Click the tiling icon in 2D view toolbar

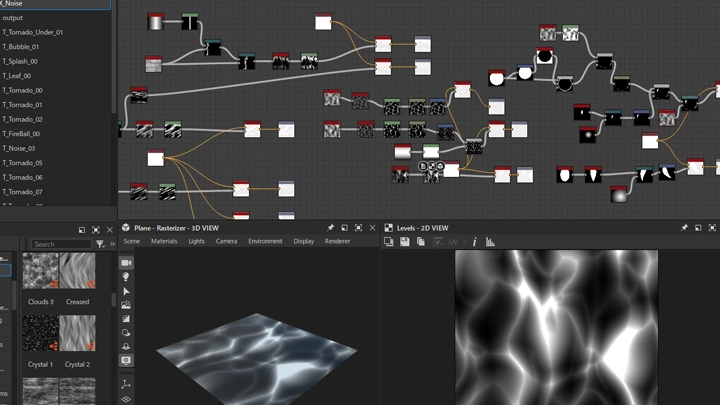[389, 242]
